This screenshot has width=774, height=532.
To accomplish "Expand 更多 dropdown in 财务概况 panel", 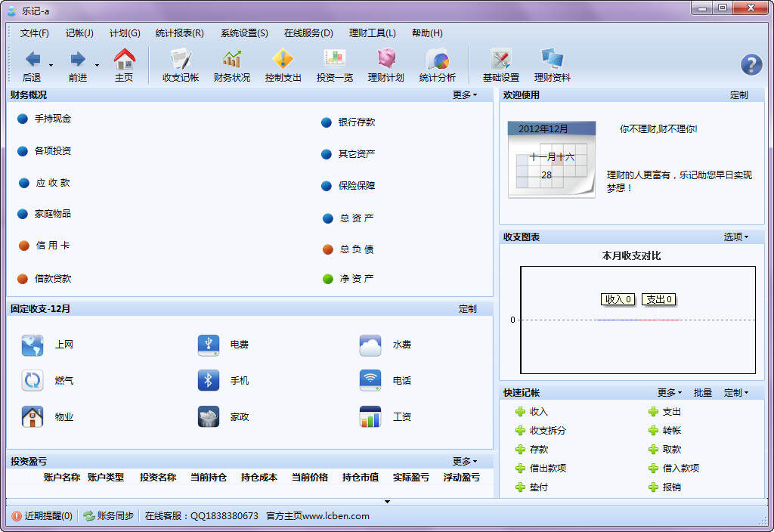I will click(x=465, y=94).
